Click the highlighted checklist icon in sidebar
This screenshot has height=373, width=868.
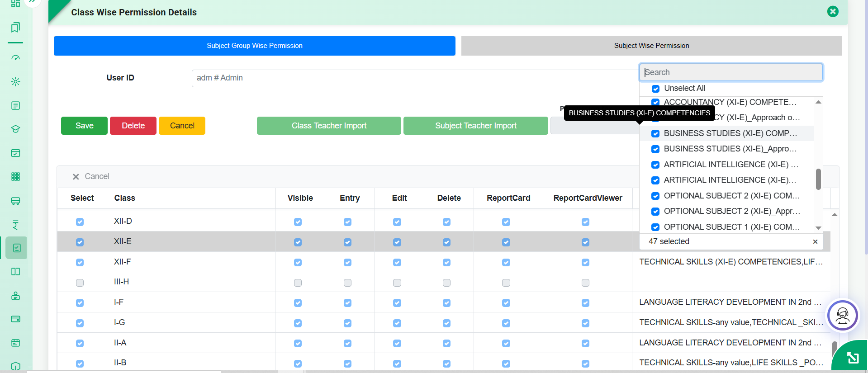[16, 248]
